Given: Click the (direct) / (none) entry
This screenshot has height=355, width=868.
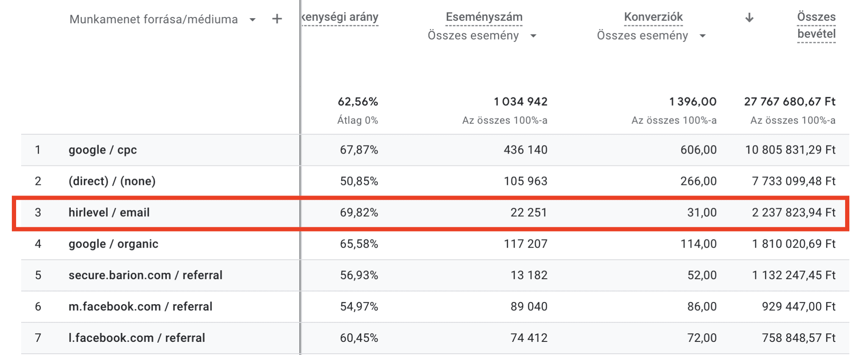Looking at the screenshot, I should (112, 181).
